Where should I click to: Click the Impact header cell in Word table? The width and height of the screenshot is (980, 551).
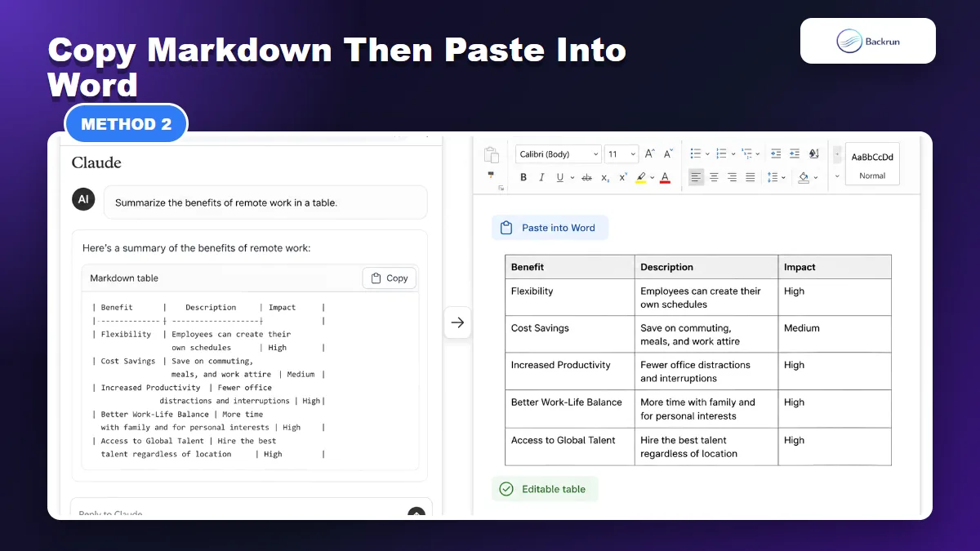click(x=835, y=267)
